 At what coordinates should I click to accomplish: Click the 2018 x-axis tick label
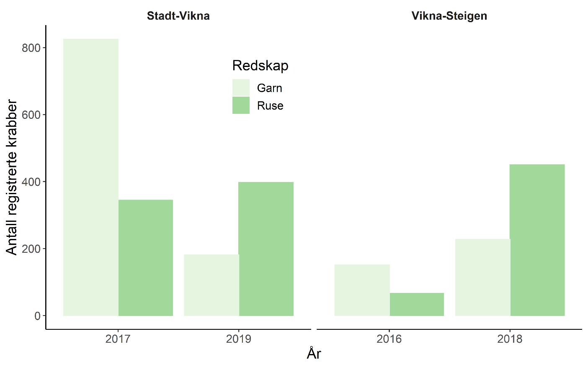tap(510, 339)
